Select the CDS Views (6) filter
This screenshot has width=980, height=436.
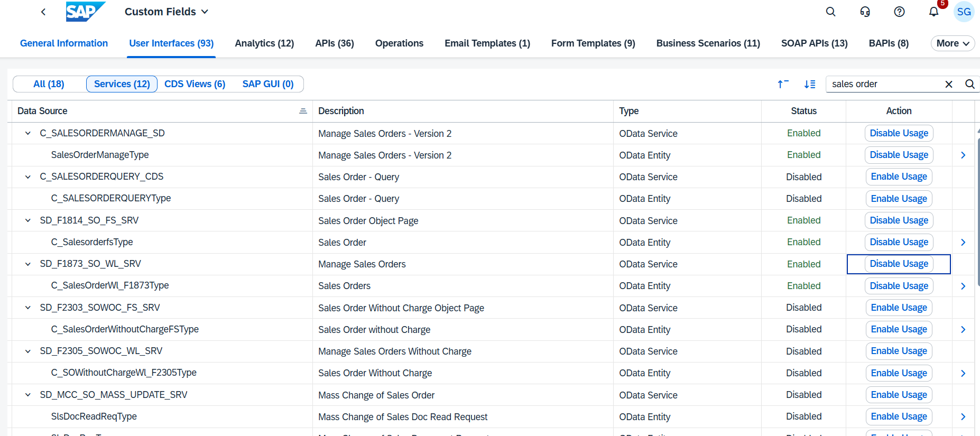coord(195,84)
